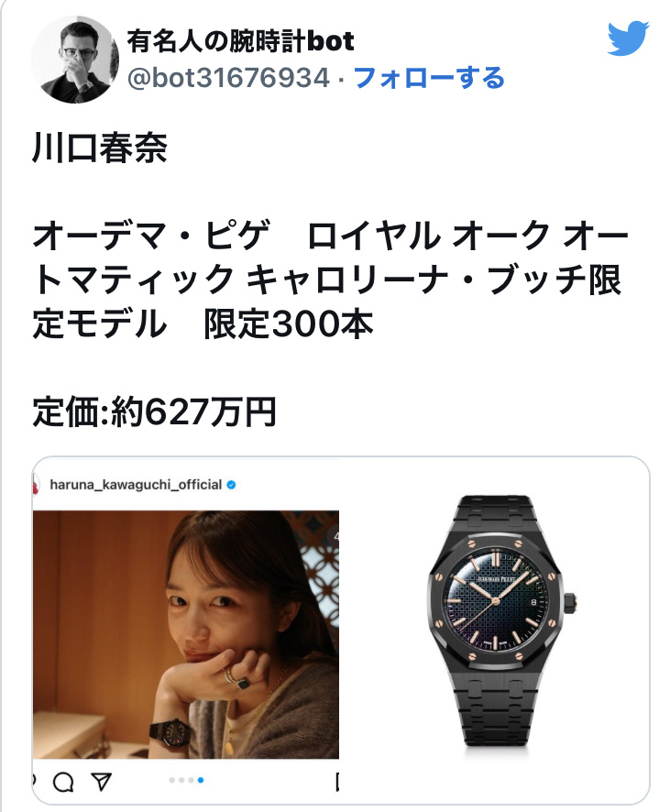The width and height of the screenshot is (670, 812).
Task: Click the 定価:約627万円 price line
Action: coord(154,412)
